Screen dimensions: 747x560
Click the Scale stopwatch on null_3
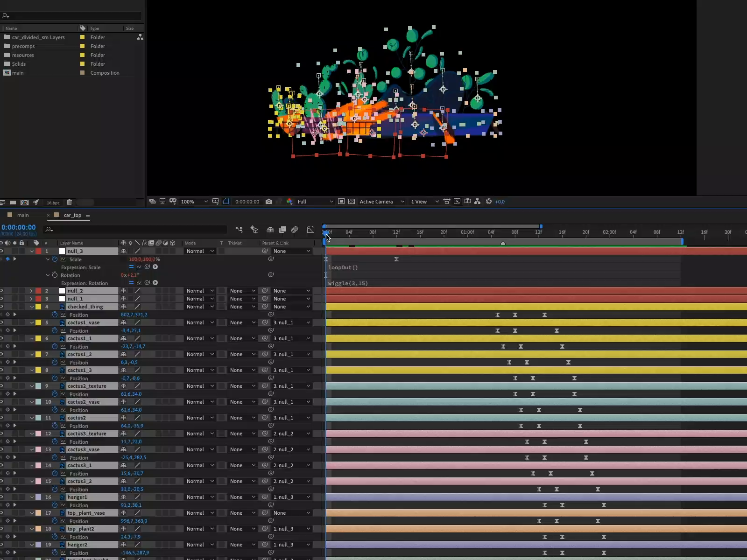55,259
